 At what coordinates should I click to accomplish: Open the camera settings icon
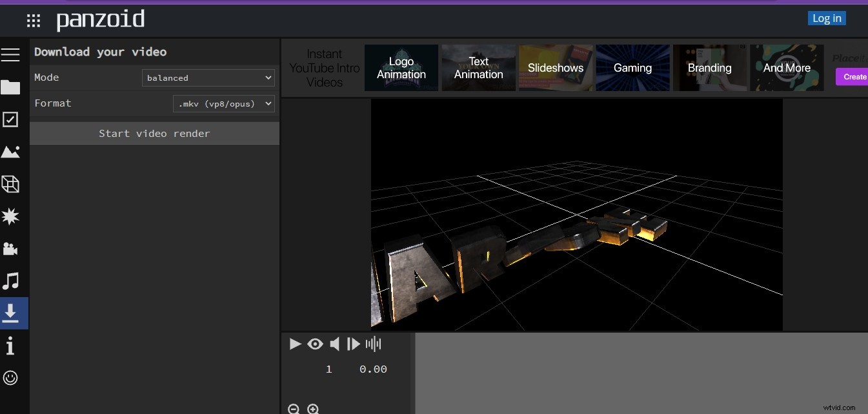(10, 249)
